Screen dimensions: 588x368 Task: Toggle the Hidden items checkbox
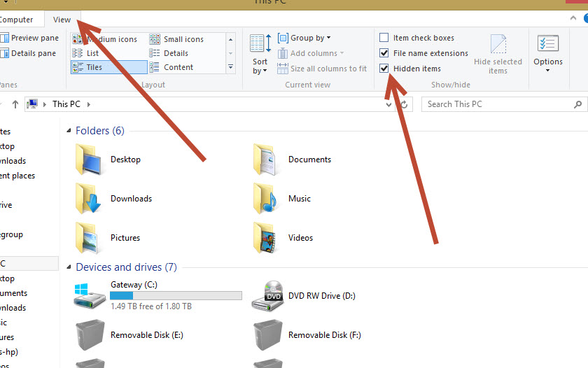point(384,69)
